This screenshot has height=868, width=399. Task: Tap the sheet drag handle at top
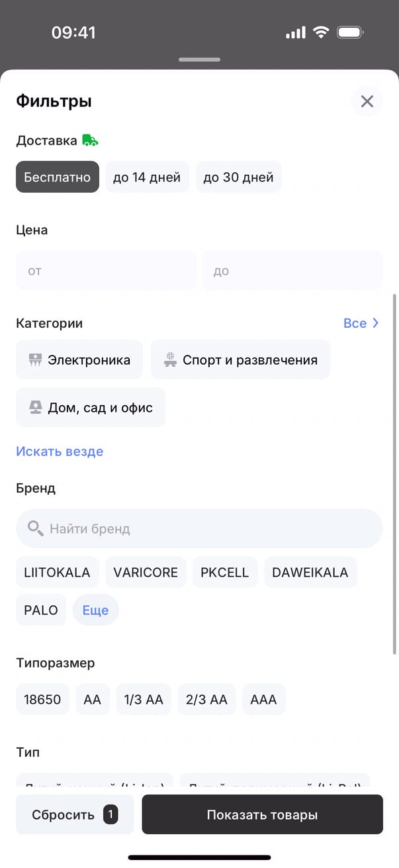[199, 60]
